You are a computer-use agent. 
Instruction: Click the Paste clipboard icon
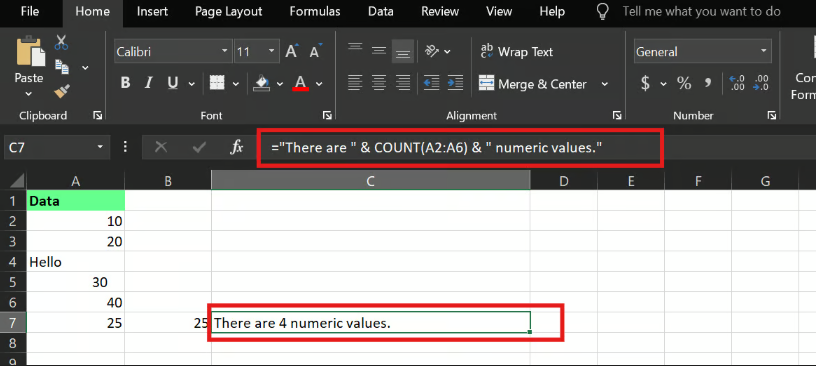tap(31, 52)
